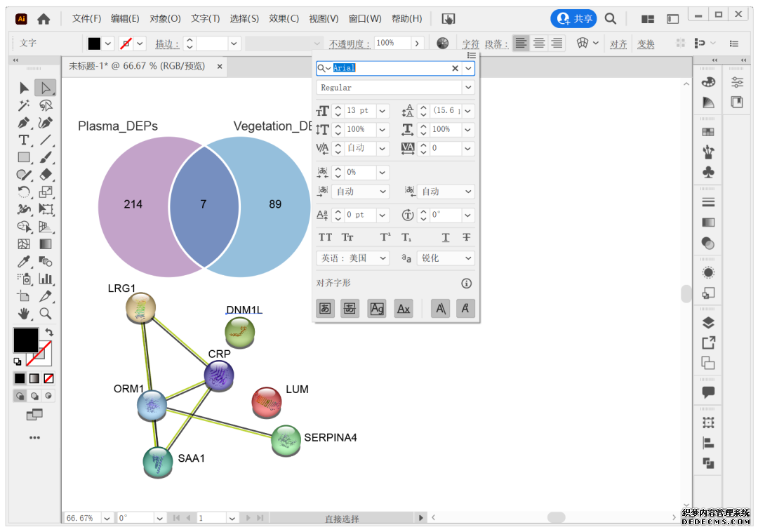Activate the Hand tool

pos(24,314)
